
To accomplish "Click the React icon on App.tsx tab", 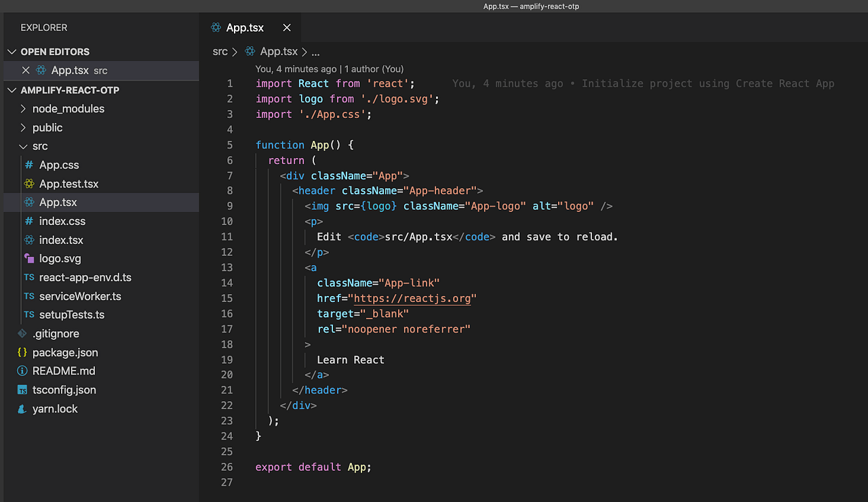I will coord(216,28).
